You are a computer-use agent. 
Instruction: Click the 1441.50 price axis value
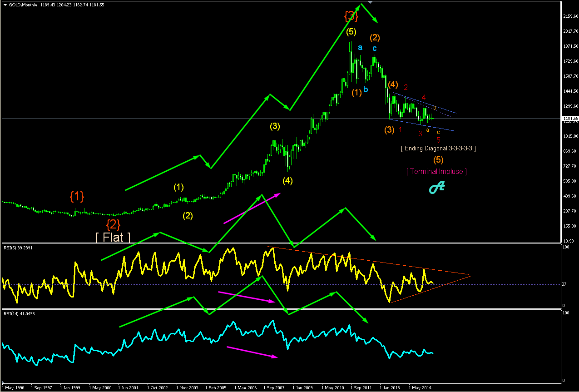coord(570,91)
